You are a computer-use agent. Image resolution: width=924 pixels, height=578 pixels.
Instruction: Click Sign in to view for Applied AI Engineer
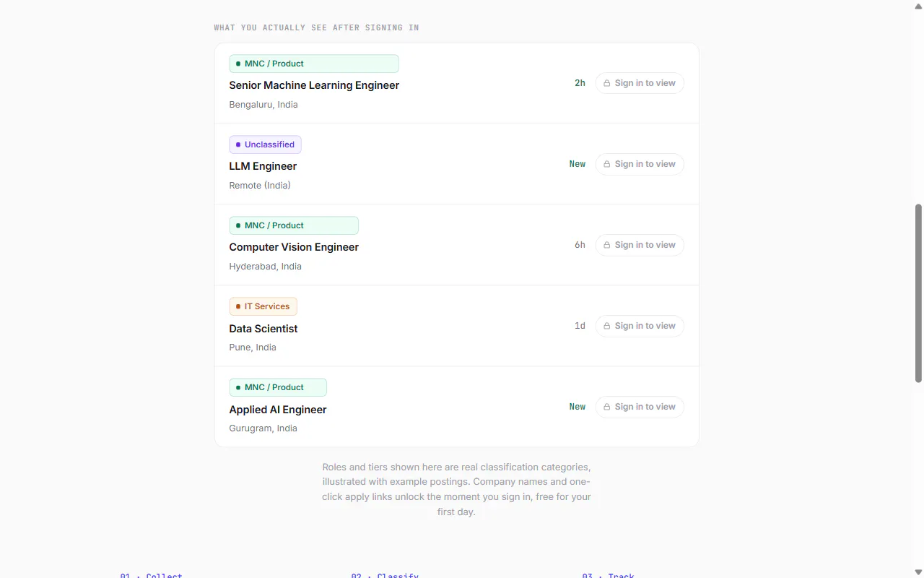coord(640,407)
